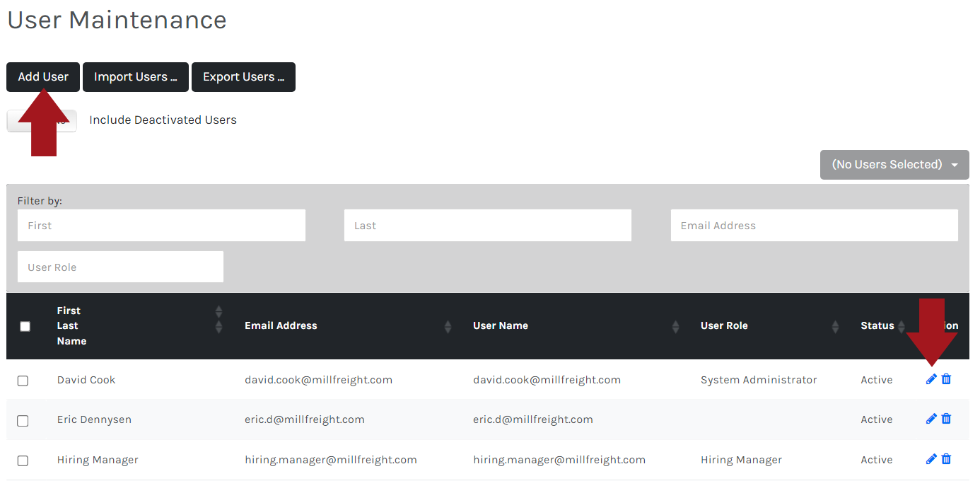This screenshot has height=481, width=980.
Task: Open the Export Users dialog
Action: click(243, 77)
